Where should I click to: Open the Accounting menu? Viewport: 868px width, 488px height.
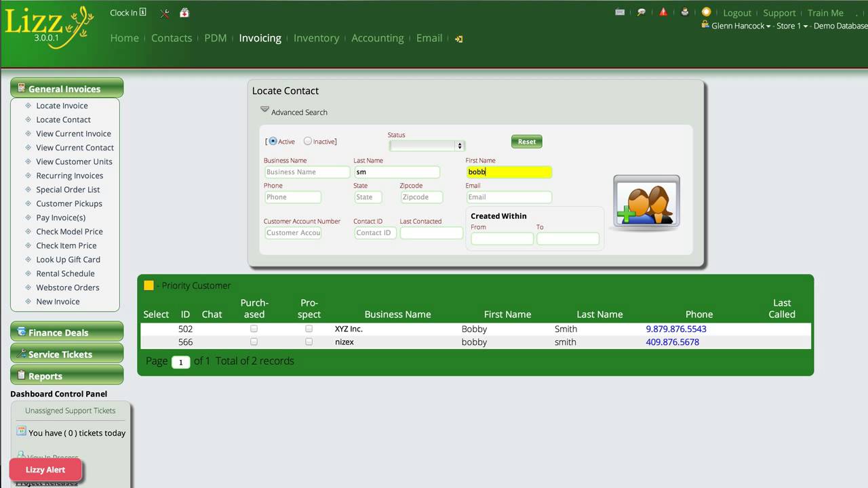click(x=378, y=38)
